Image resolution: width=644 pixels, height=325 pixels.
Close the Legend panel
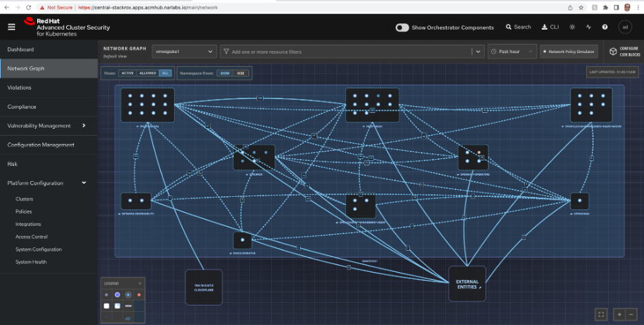point(140,283)
